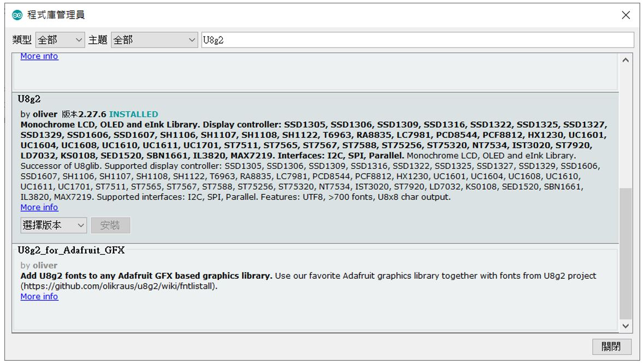Expand the 選擇版本 version dropdown

[53, 225]
